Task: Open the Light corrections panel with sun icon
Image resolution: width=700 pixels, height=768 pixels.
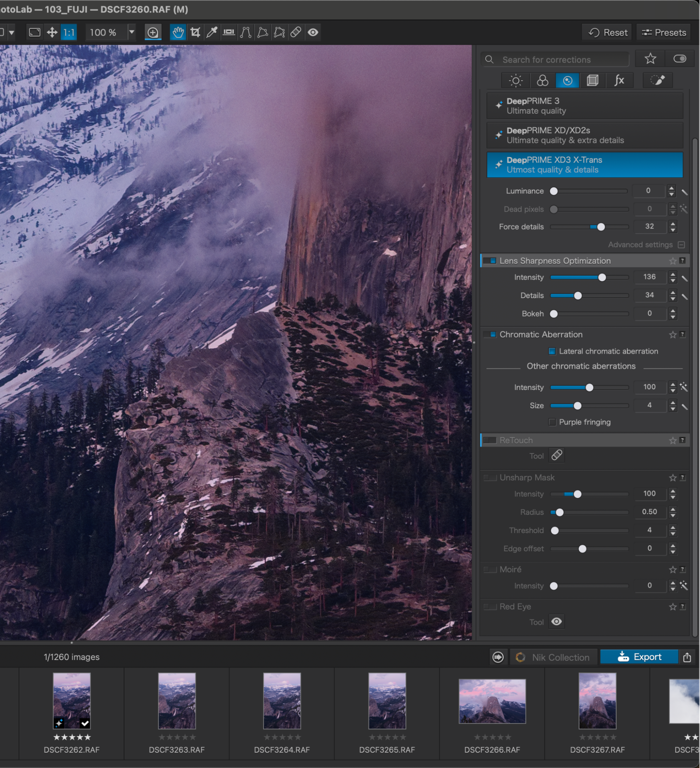Action: 515,80
